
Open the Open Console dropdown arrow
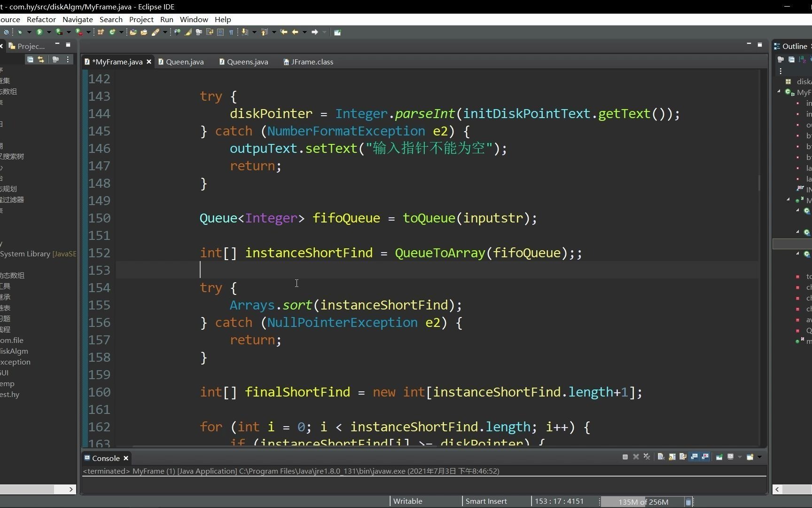(x=759, y=457)
